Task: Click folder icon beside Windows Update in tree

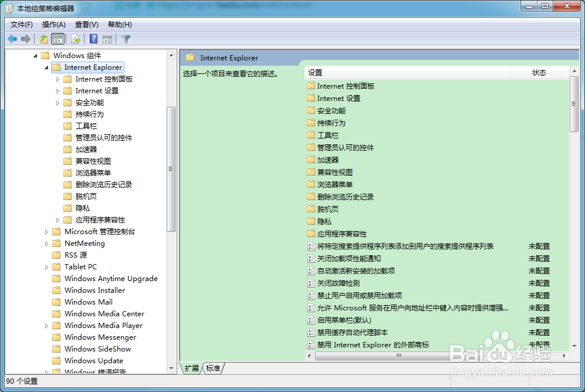Action: click(56, 360)
